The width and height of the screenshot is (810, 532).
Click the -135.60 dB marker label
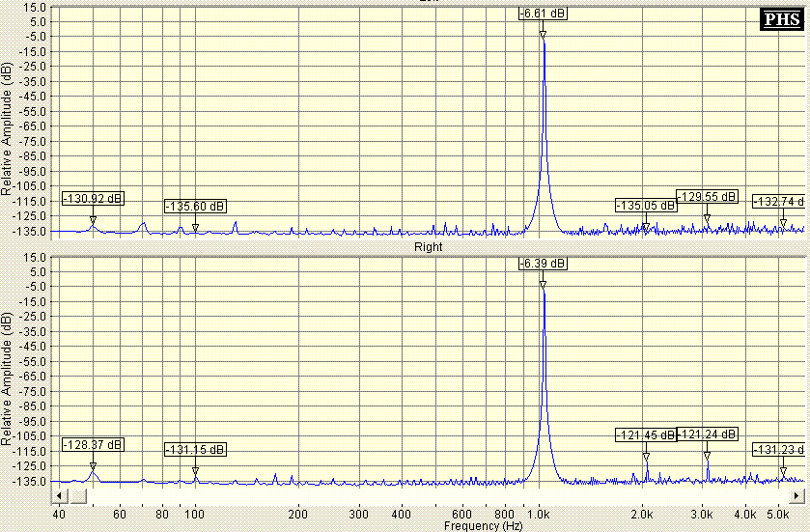[x=195, y=206]
